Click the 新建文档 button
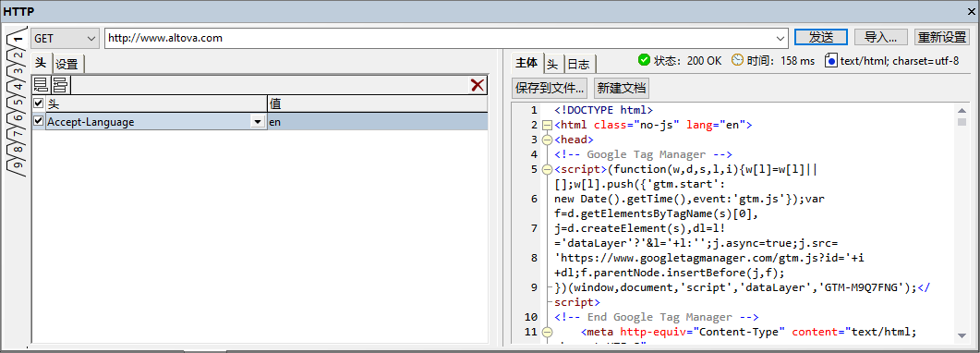Viewport: 980px width, 353px height. (x=621, y=88)
